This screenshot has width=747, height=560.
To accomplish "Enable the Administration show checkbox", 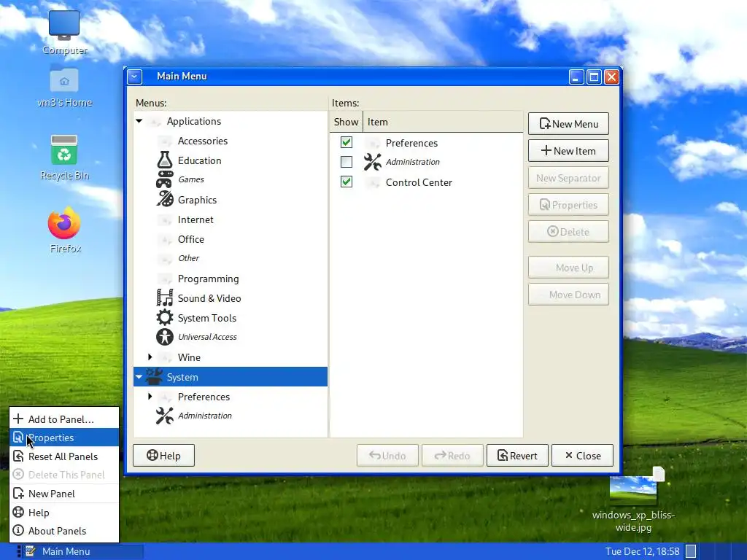I will (x=347, y=162).
